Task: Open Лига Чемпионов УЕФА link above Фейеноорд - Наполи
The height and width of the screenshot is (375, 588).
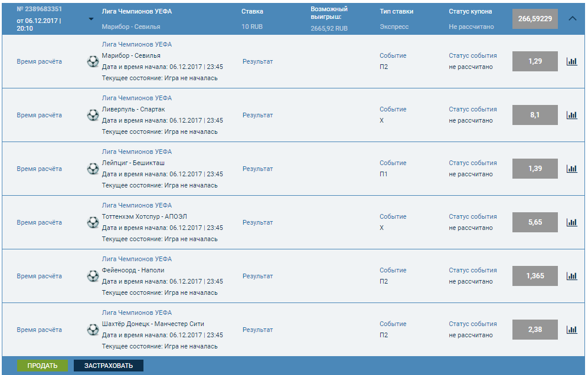Action: pos(137,259)
